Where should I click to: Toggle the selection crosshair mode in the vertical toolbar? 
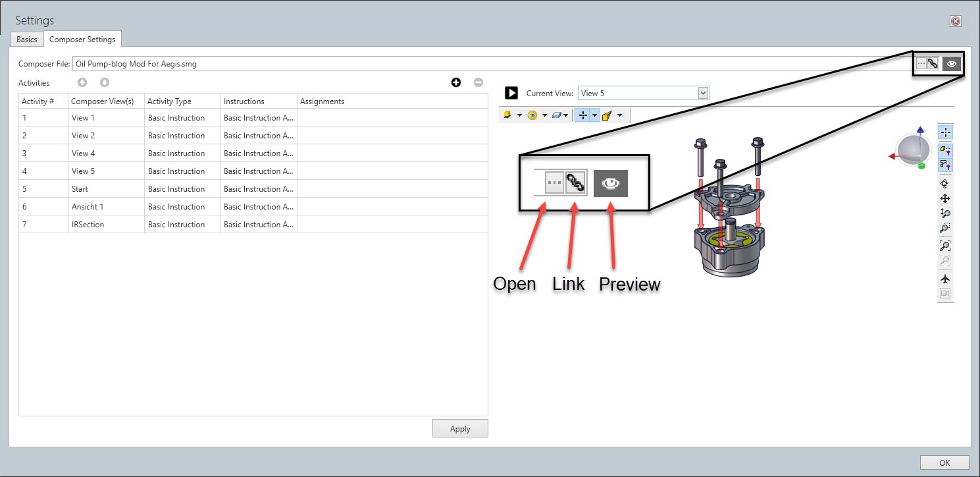pos(946,132)
